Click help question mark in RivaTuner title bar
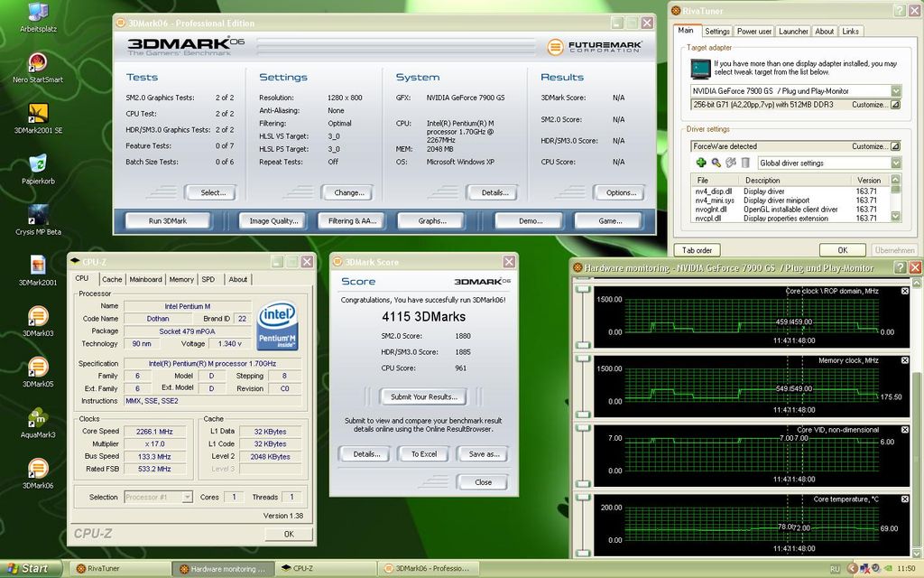The width and height of the screenshot is (924, 578). [900, 11]
